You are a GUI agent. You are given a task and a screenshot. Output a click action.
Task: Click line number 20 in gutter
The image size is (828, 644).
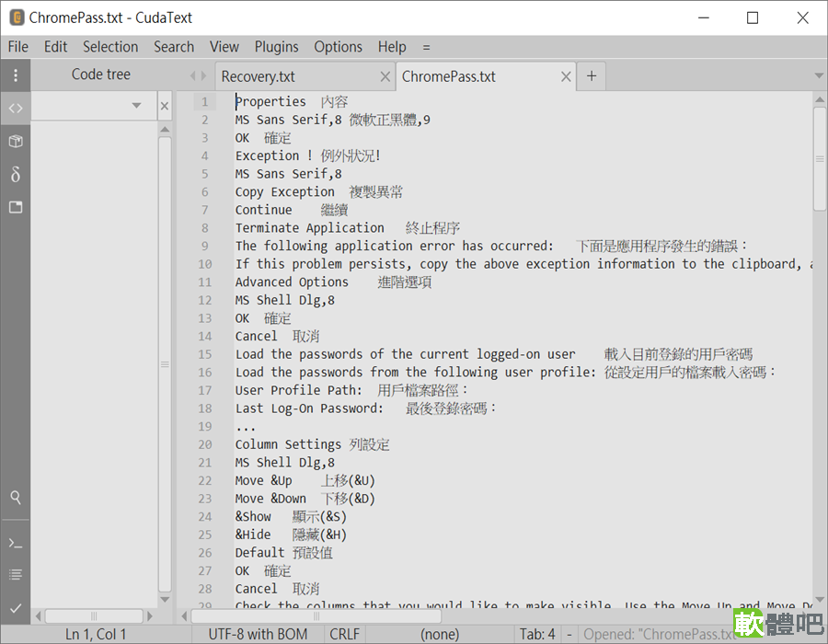coord(205,444)
